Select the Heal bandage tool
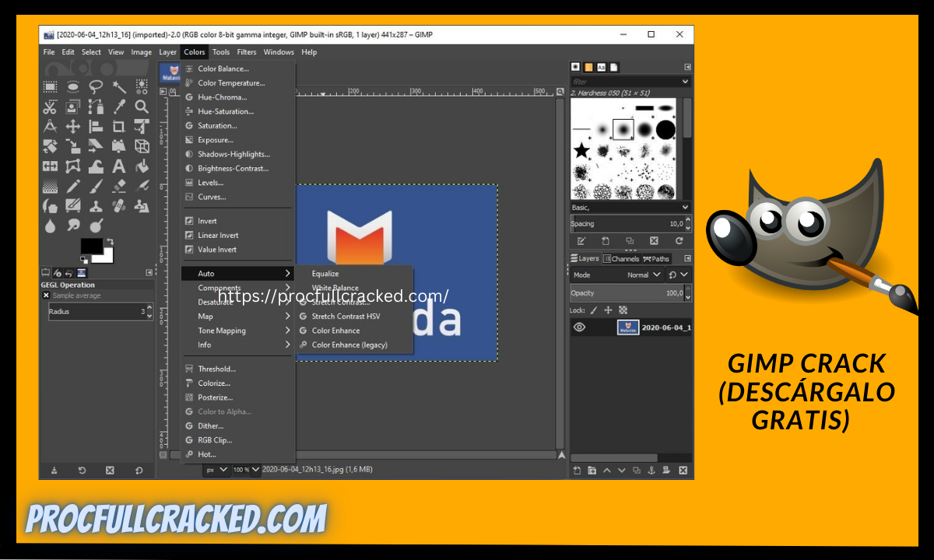This screenshot has width=934, height=560. point(118,206)
